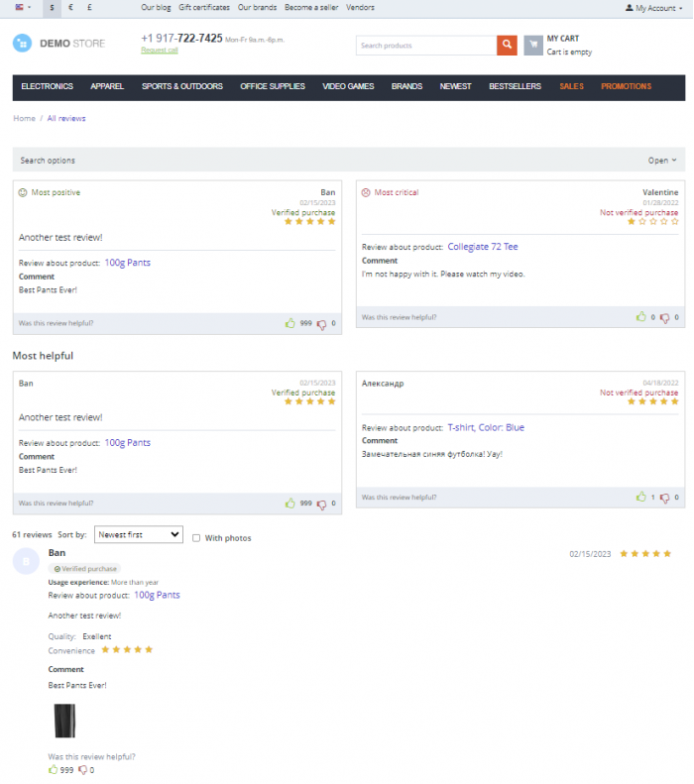694x784 pixels.
Task: Open the Sort by Newest first dropdown
Action: [x=139, y=534]
